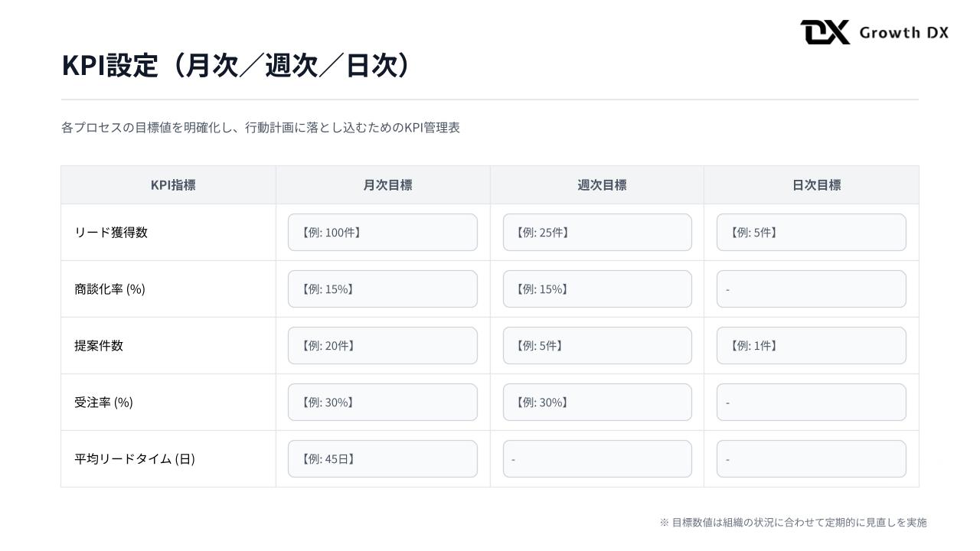The image size is (980, 551).
Task: Click the daily 受注率 empty field
Action: coord(811,403)
